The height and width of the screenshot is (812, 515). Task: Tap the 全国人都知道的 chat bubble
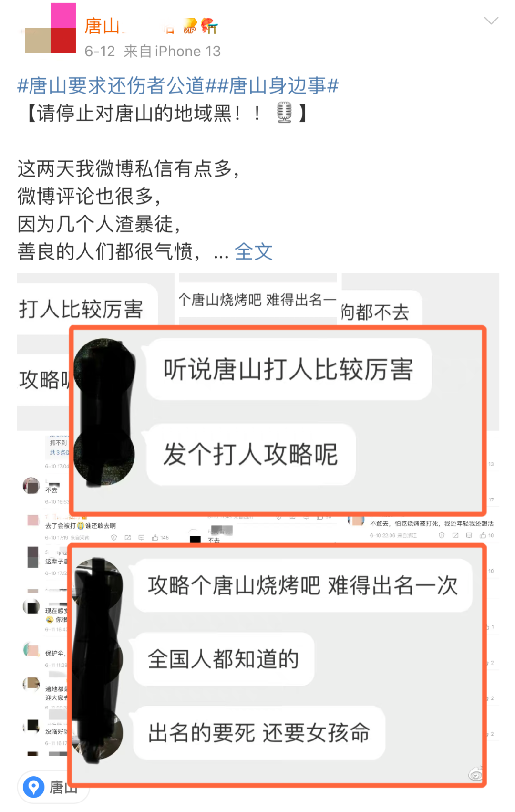click(224, 659)
